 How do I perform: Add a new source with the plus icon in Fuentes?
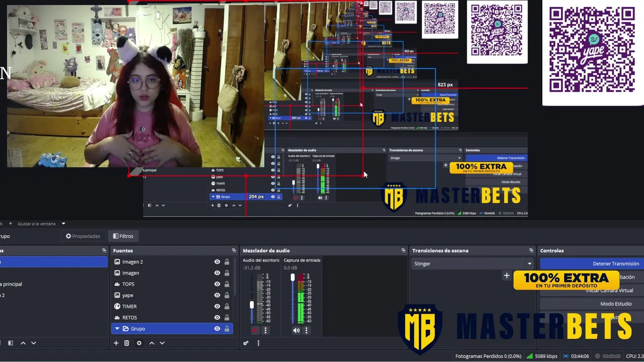click(116, 343)
